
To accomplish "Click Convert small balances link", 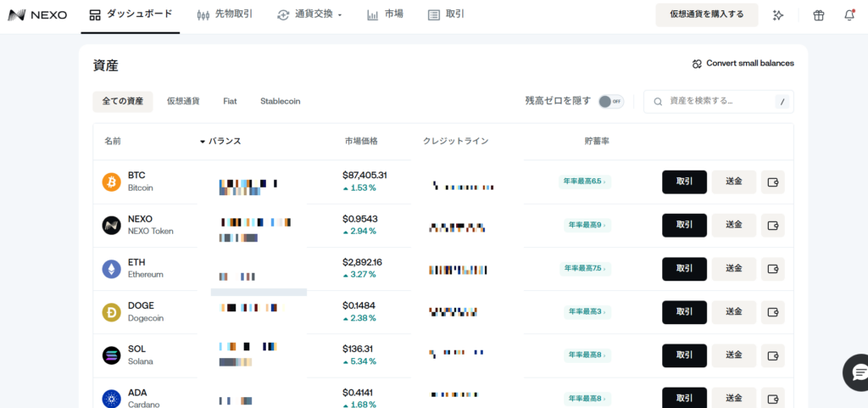I will [743, 64].
